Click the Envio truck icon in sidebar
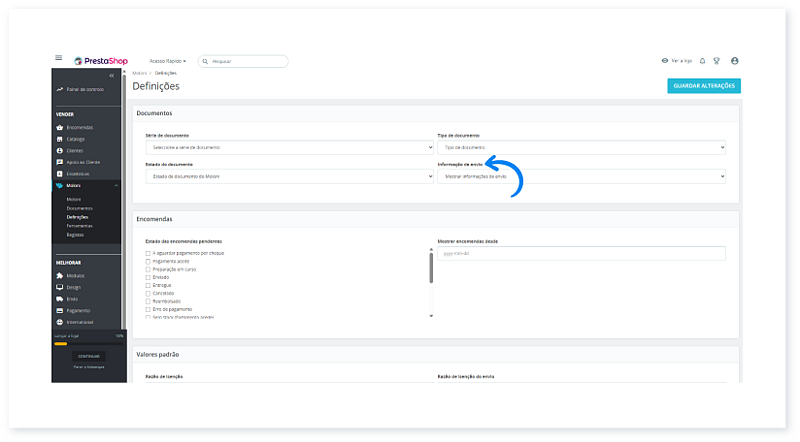This screenshot has width=800, height=442. tap(60, 299)
